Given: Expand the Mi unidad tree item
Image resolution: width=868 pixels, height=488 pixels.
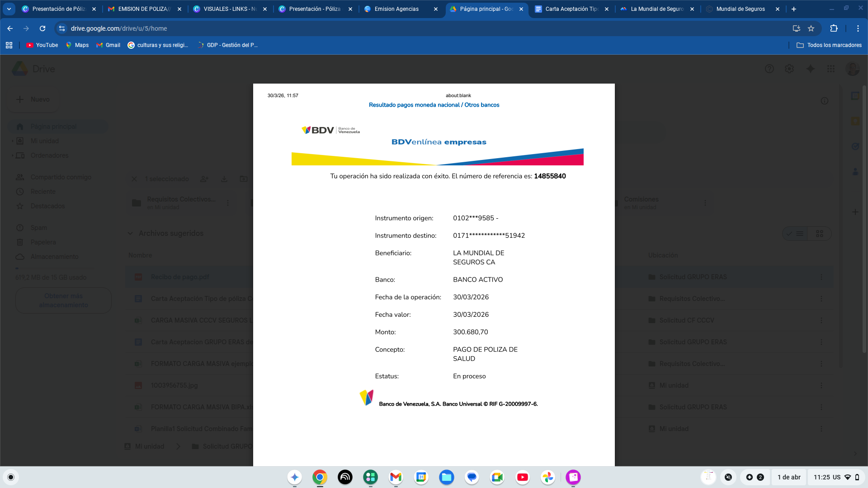Looking at the screenshot, I should point(13,141).
